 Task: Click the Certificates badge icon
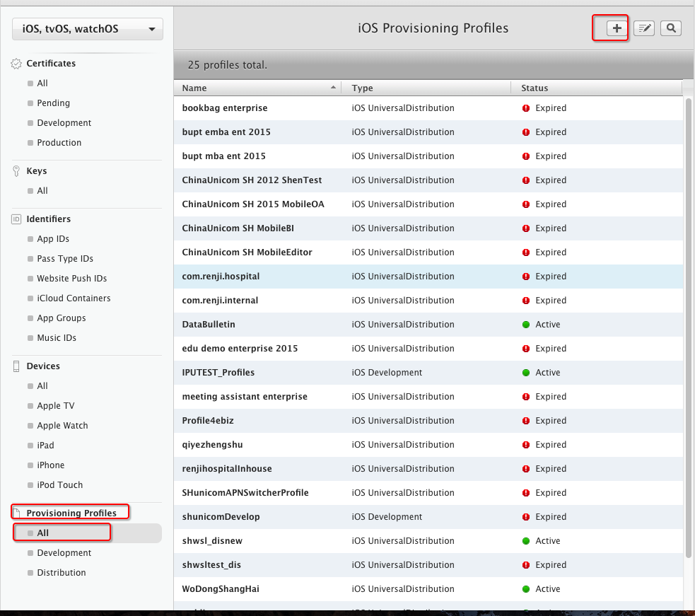[x=16, y=64]
